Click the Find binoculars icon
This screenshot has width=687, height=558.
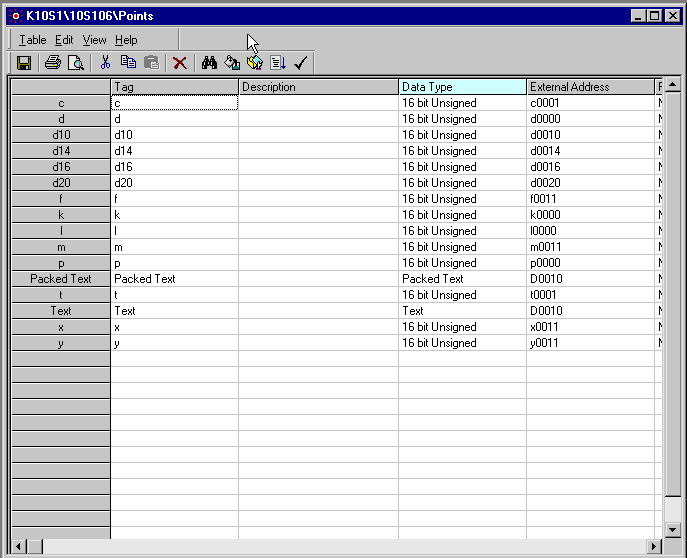click(x=209, y=63)
